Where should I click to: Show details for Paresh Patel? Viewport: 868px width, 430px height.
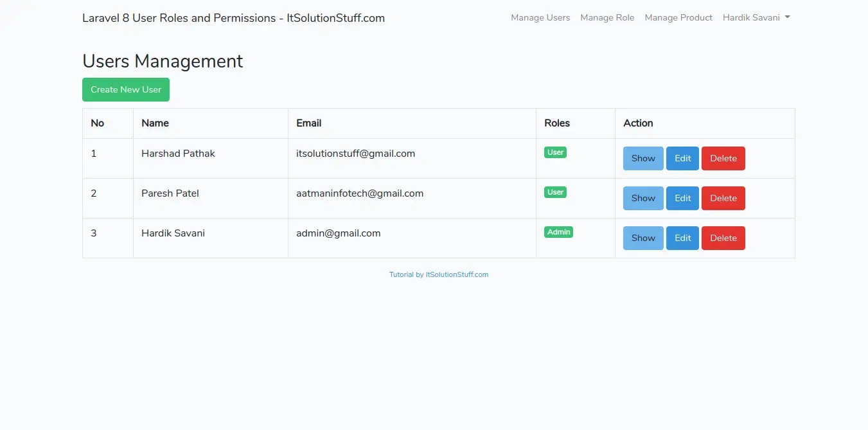tap(643, 199)
